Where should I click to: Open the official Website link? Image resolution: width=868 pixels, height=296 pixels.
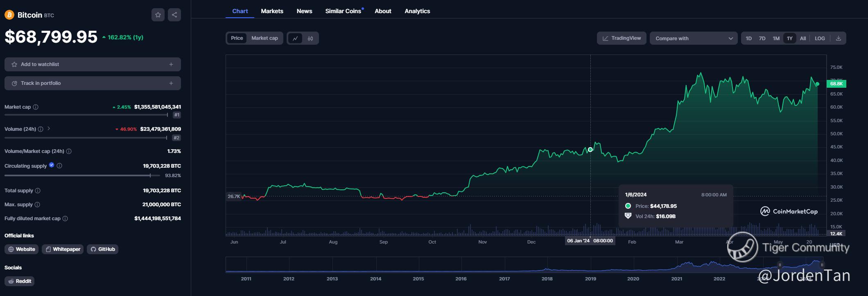tap(21, 249)
